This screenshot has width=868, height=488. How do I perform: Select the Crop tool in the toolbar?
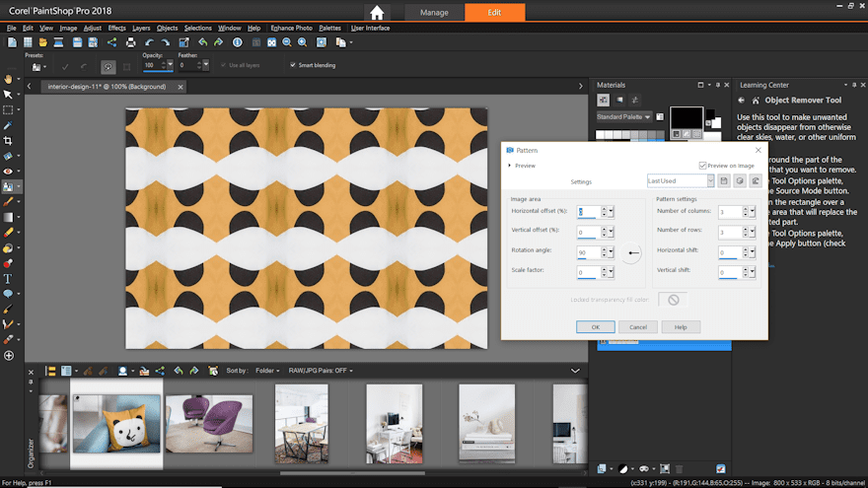click(8, 141)
